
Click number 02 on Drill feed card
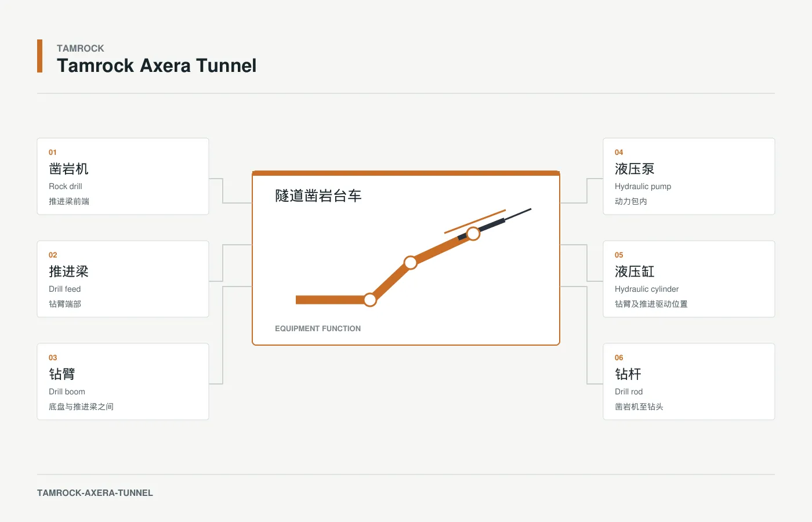point(53,255)
